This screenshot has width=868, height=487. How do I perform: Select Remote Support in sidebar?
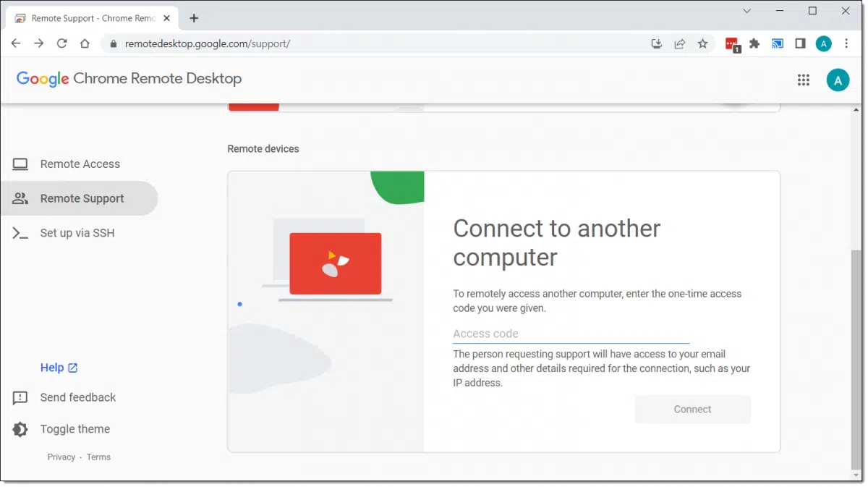[x=79, y=198]
